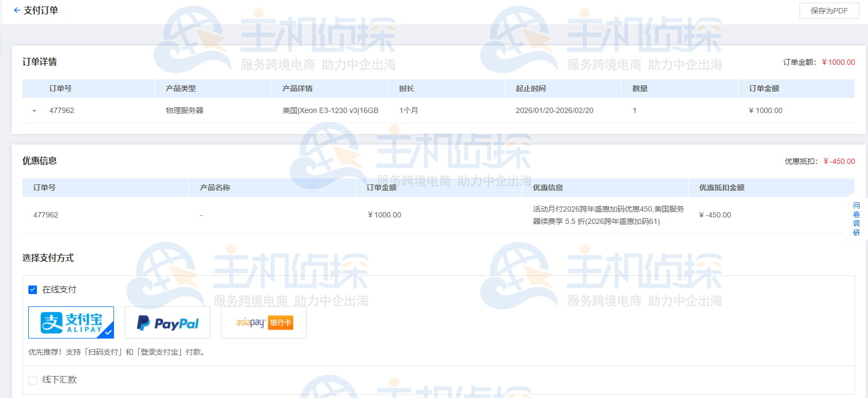The width and height of the screenshot is (868, 398).
Task: Click 477962 in the discount table
Action: (x=45, y=215)
